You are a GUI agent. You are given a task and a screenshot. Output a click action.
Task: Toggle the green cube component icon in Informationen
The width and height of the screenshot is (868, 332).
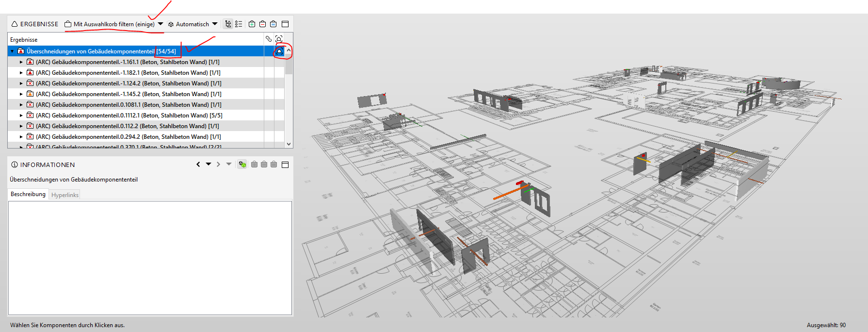point(242,165)
